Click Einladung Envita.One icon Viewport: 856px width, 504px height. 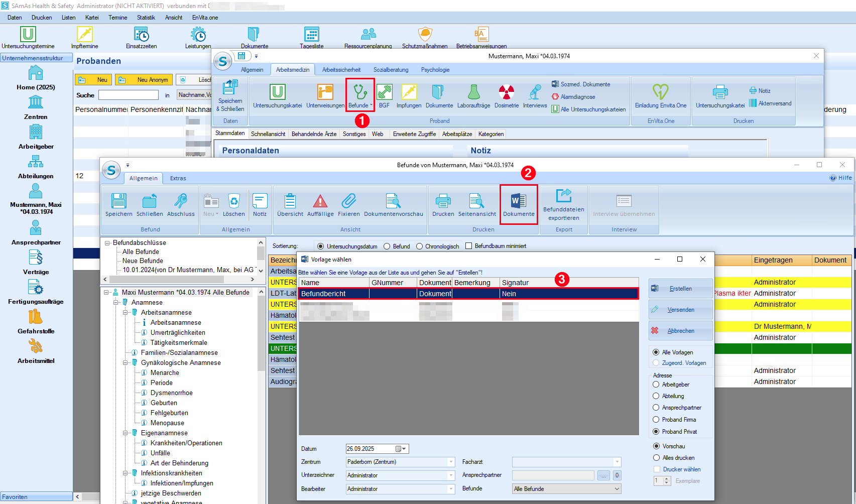661,95
